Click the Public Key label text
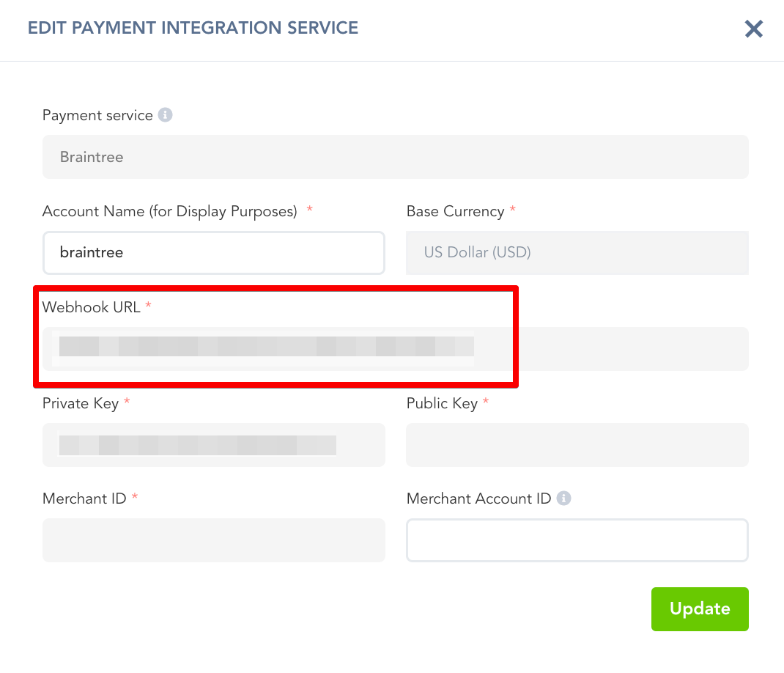 pos(442,403)
